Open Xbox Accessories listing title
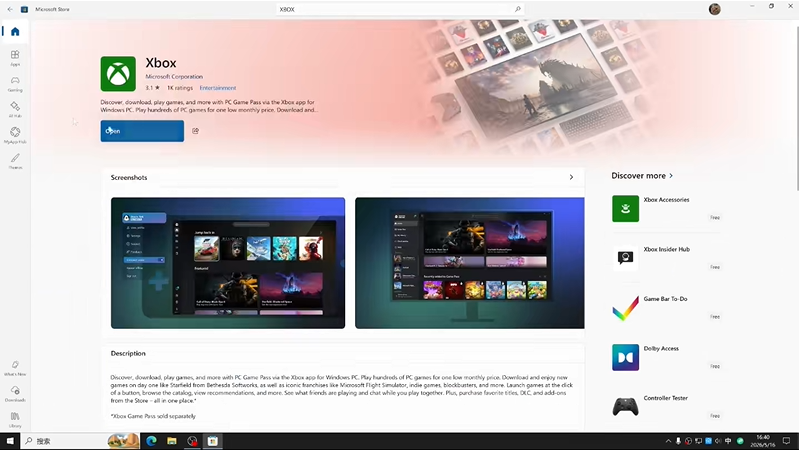799x450 pixels. click(666, 200)
